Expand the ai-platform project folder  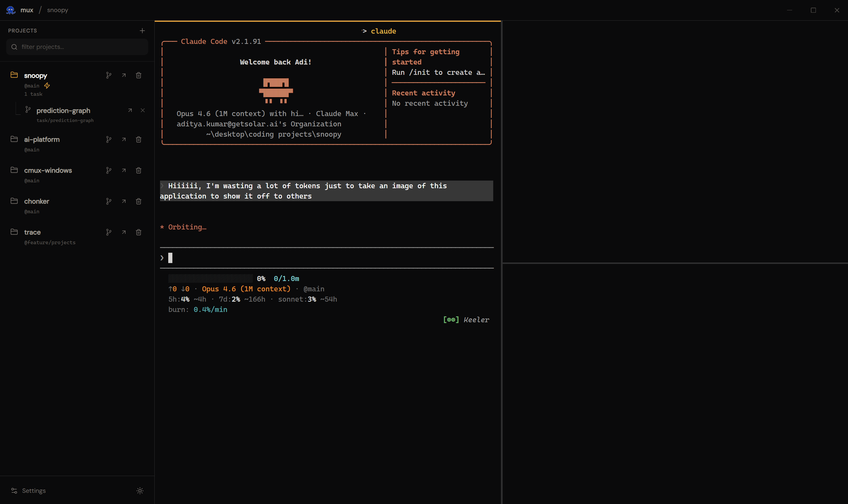14,139
